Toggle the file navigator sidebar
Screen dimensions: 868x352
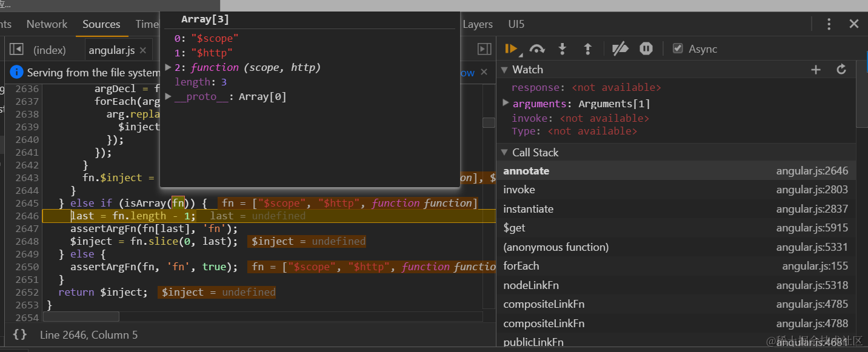point(16,50)
